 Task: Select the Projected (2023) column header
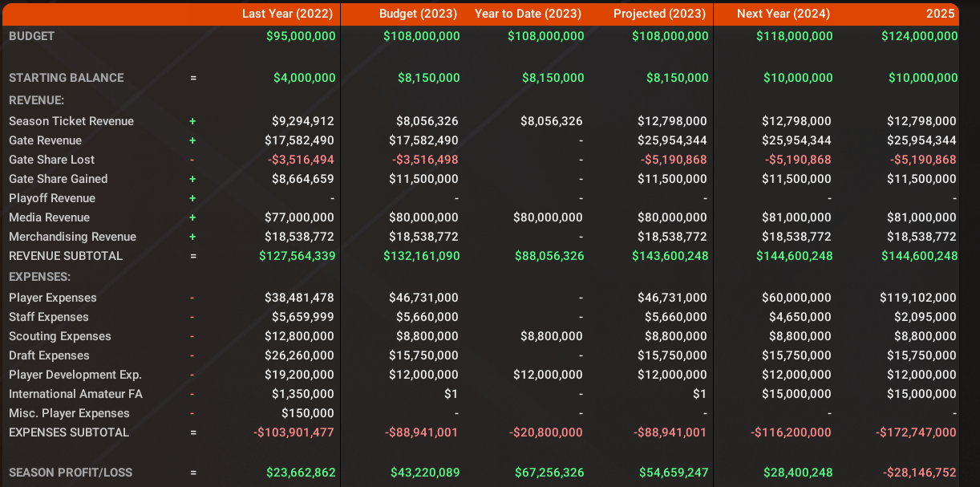[x=659, y=14]
